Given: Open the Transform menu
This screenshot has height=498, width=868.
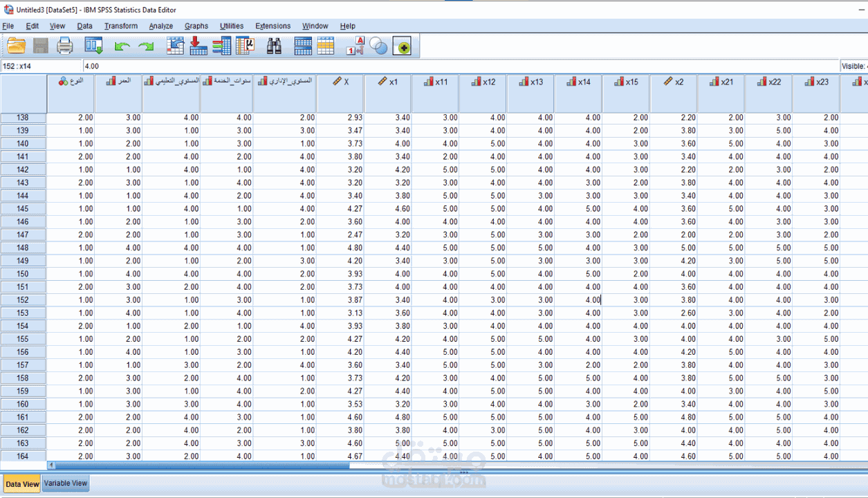Looking at the screenshot, I should pyautogui.click(x=121, y=26).
